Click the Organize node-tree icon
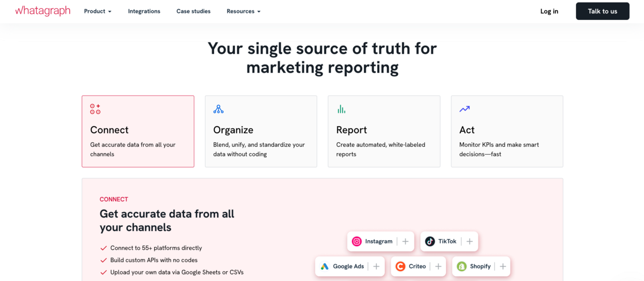This screenshot has width=644, height=281. (218, 109)
